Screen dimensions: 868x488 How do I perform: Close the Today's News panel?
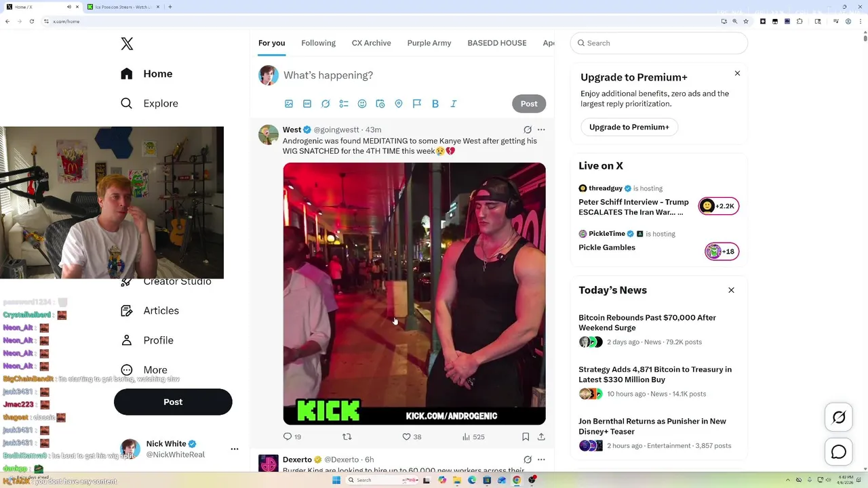[731, 290]
